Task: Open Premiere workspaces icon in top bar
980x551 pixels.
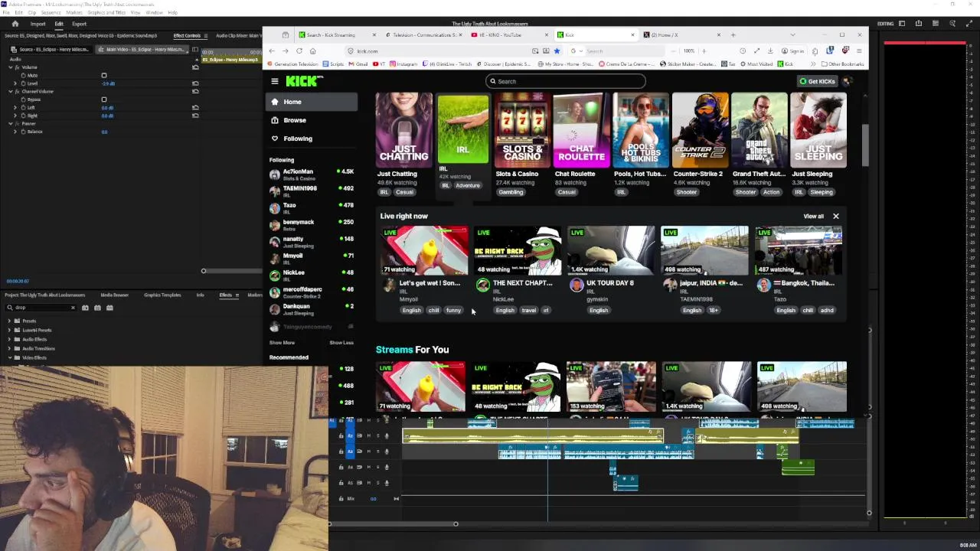Action: point(901,24)
